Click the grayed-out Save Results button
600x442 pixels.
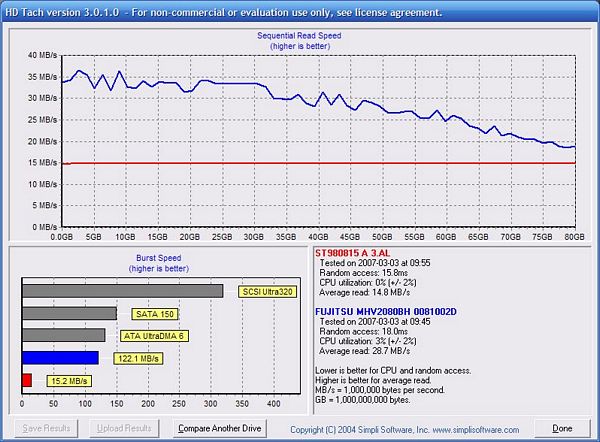46,428
